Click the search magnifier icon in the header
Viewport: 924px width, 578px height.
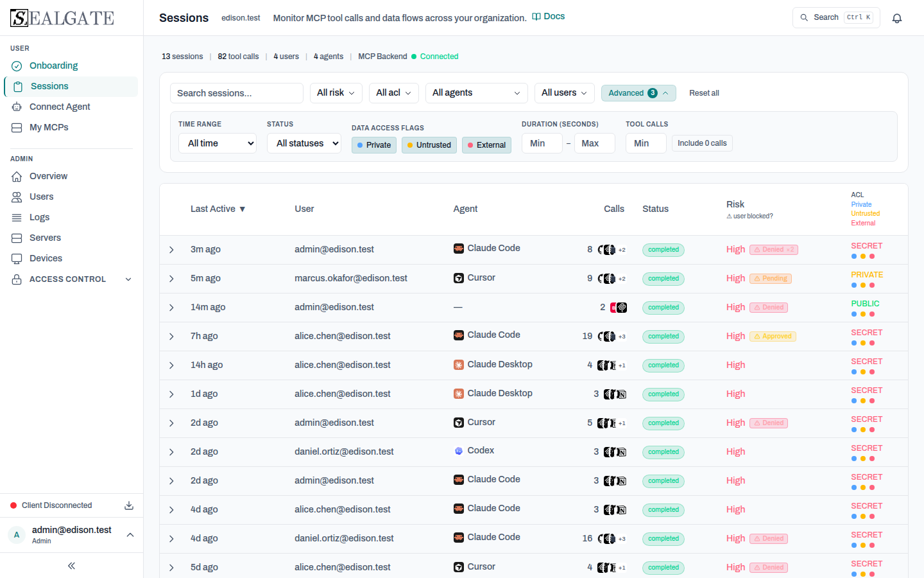pos(804,18)
